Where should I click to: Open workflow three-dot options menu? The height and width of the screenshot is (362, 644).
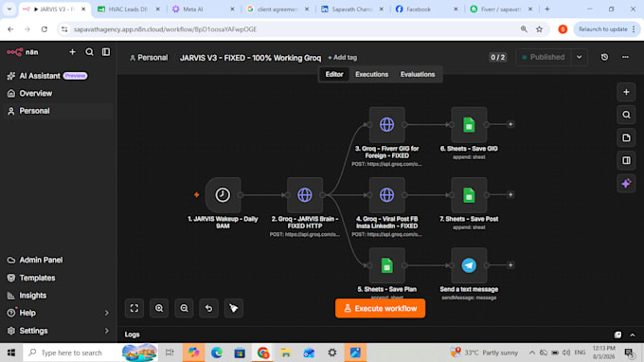625,57
